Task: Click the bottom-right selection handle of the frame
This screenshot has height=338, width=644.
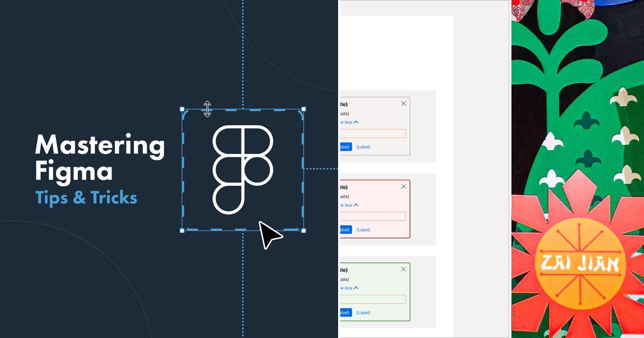Action: [x=303, y=230]
